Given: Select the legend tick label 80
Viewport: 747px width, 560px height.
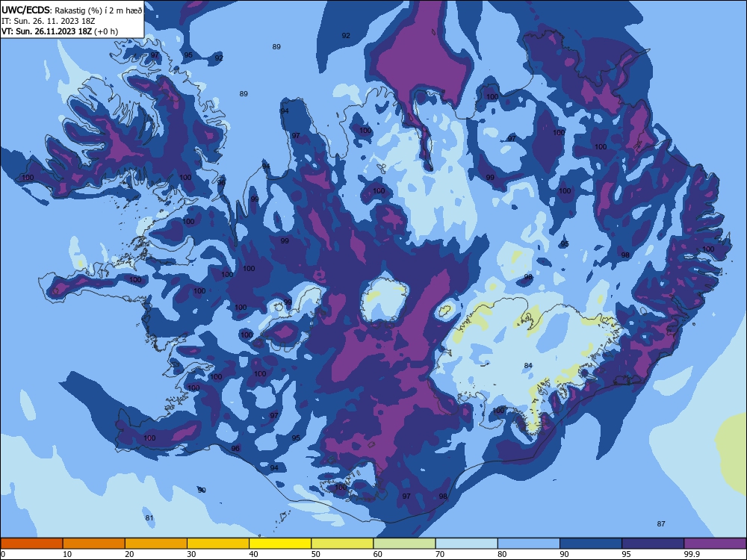Looking at the screenshot, I should click(502, 554).
